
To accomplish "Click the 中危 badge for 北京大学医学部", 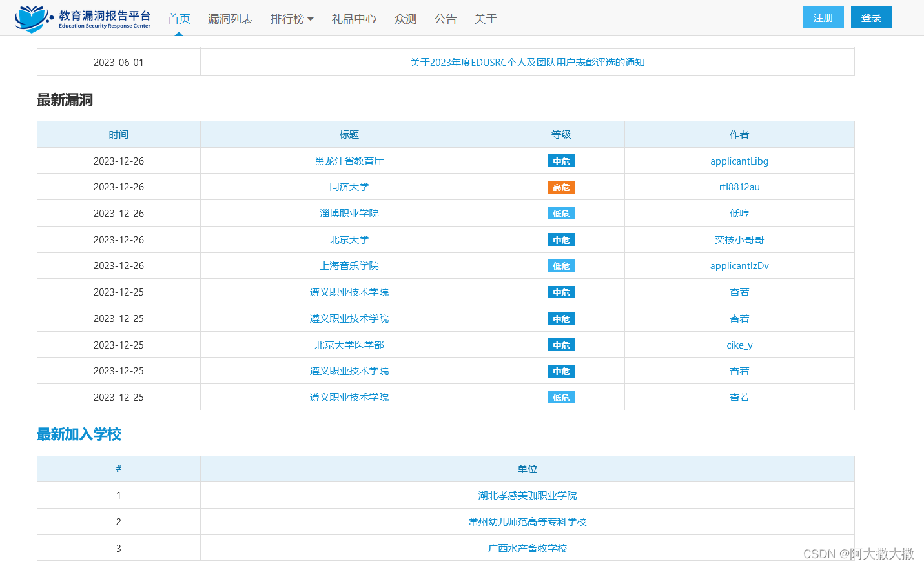I will pyautogui.click(x=561, y=345).
